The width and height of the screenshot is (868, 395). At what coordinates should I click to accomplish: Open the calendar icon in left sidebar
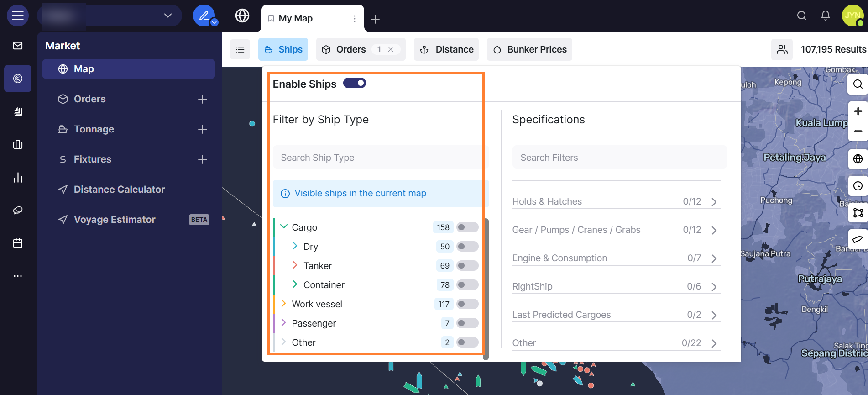(18, 243)
